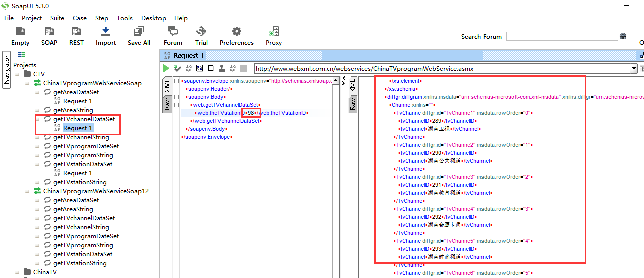The image size is (644, 278).
Task: Click the Import project icon
Action: (x=106, y=32)
